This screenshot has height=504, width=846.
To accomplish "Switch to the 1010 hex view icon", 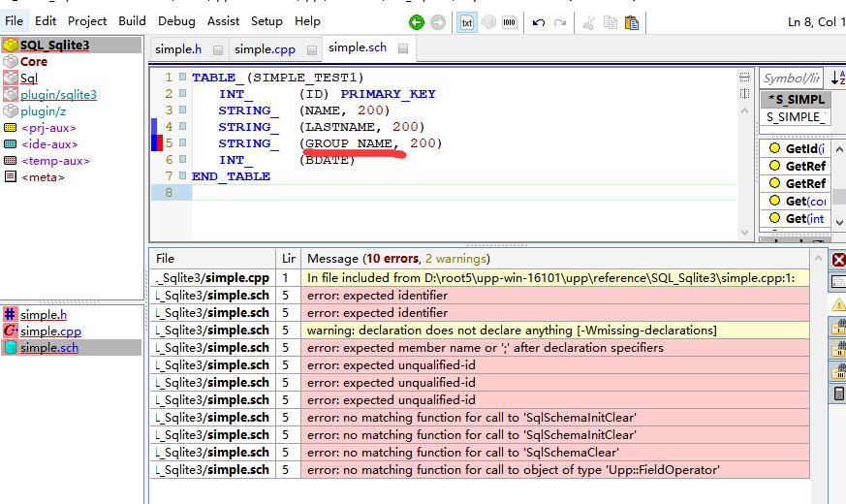I will click(x=511, y=22).
